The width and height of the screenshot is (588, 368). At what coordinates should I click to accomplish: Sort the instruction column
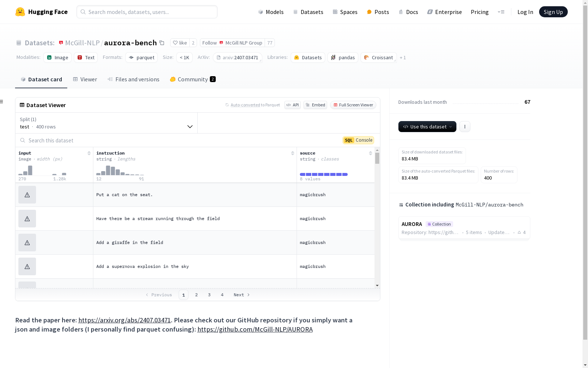293,153
